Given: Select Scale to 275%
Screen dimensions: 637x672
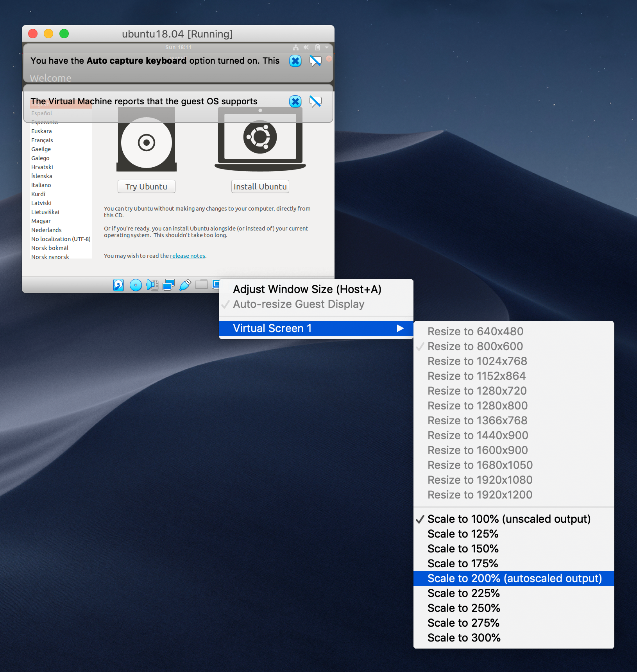Looking at the screenshot, I should click(x=514, y=623).
